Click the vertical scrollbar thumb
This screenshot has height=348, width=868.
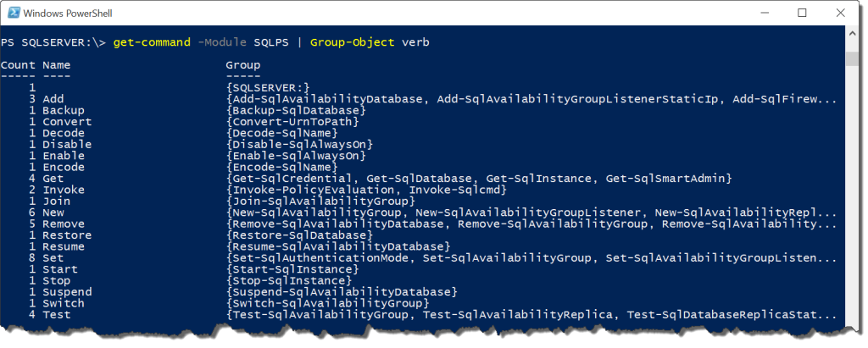853,58
